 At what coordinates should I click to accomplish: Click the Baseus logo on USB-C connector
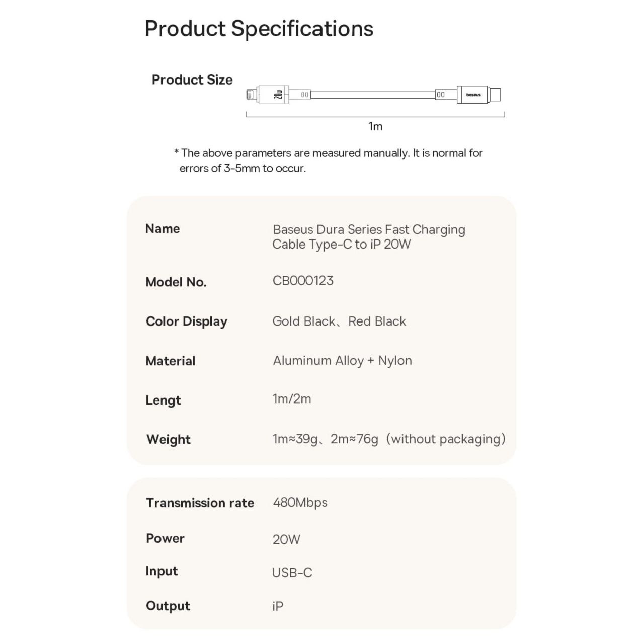pos(473,95)
